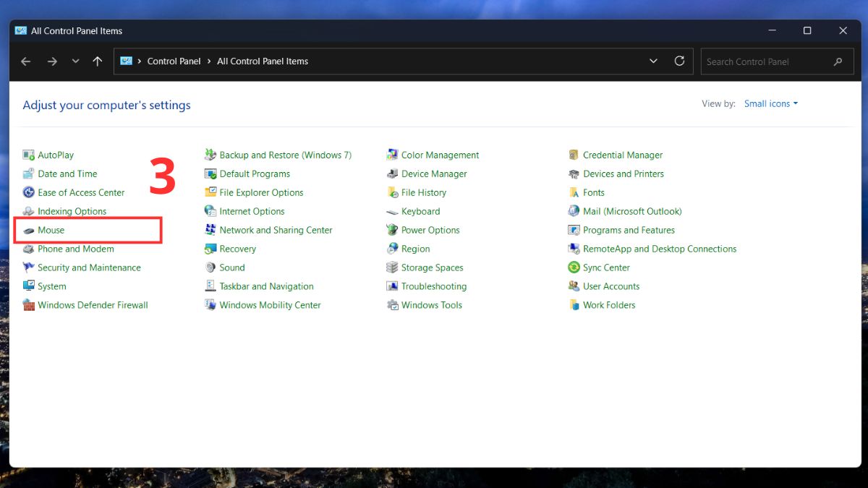Open the Sync Center icon
The height and width of the screenshot is (488, 868).
click(x=574, y=267)
